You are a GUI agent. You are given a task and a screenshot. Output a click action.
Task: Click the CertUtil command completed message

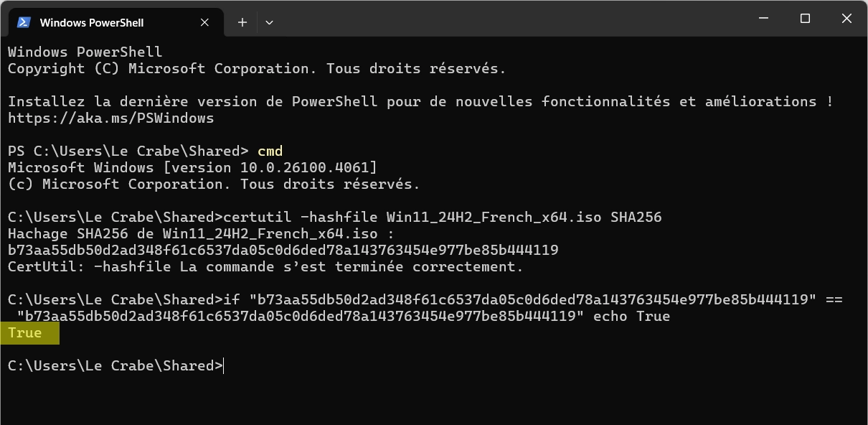266,266
